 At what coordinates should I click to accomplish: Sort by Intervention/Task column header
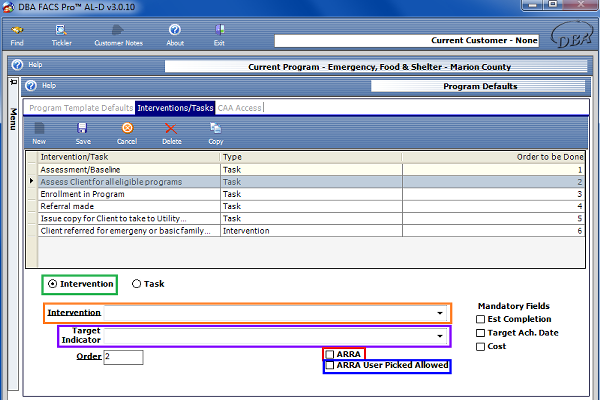pos(129,157)
